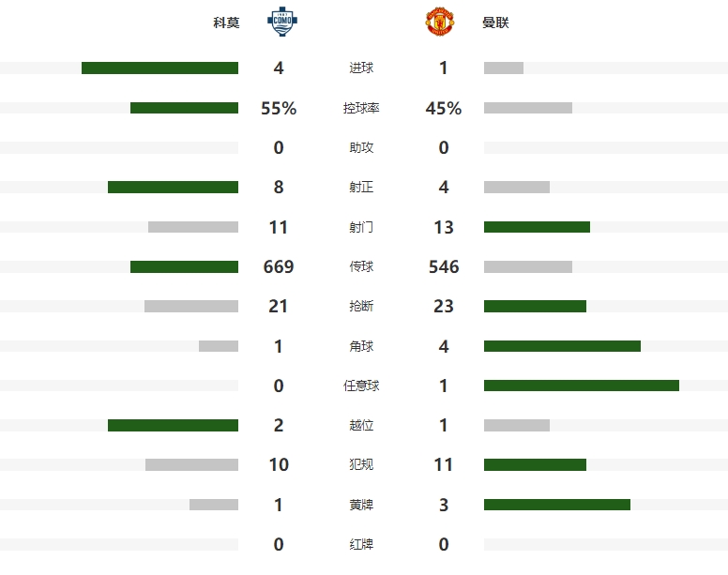Click Manchester United's 546 passes value

pos(444,266)
